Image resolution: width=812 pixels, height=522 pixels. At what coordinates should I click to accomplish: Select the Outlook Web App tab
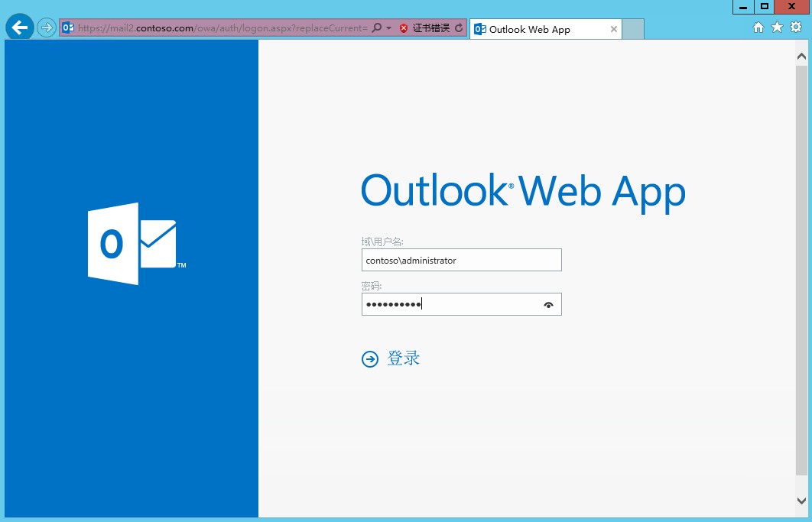tap(546, 30)
